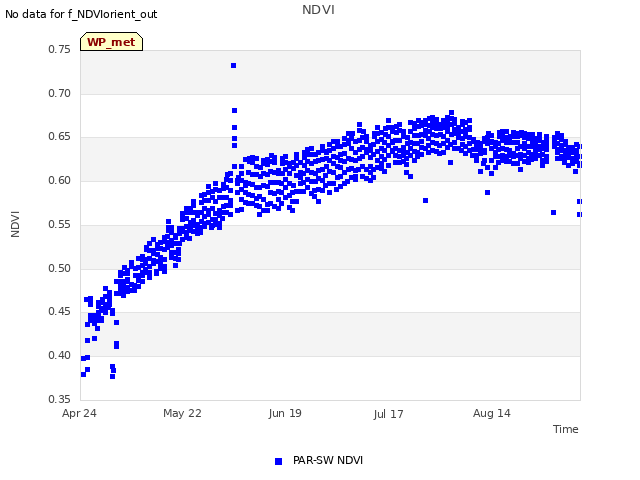Click the isolated low data point below Jul 17 cluster near 0.58

point(425,200)
